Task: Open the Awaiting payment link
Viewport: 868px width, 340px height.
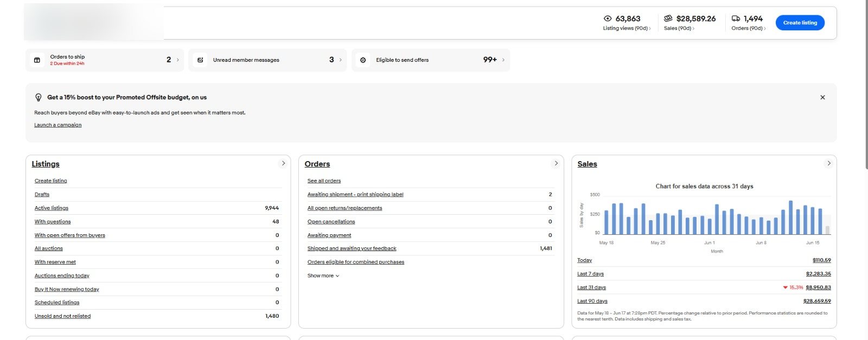Action: (329, 235)
